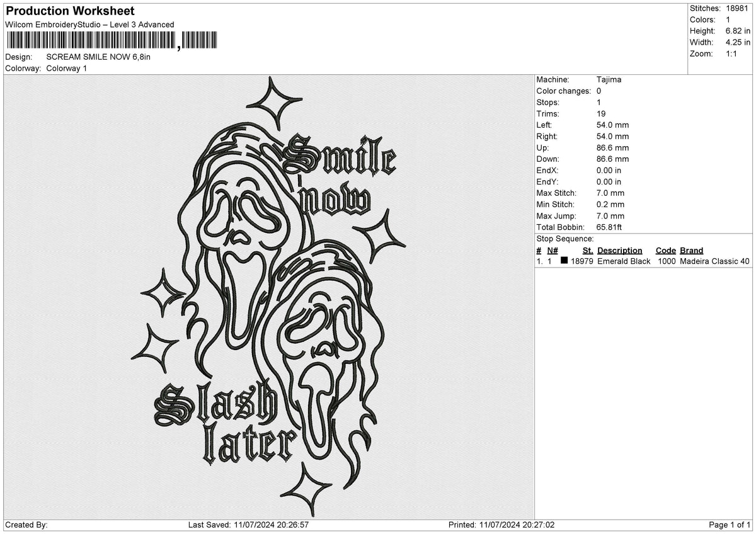The width and height of the screenshot is (756, 534).
Task: Click the "Stop Sequence:" heading
Action: point(565,239)
